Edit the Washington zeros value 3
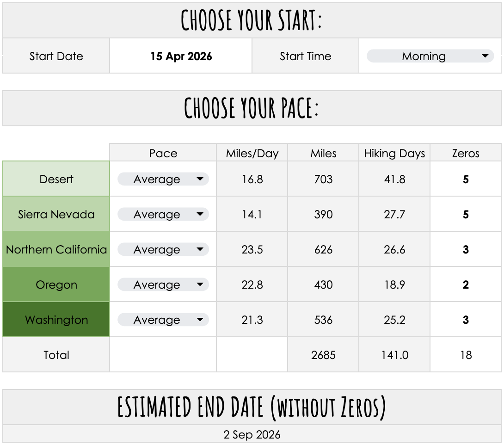 pyautogui.click(x=466, y=320)
